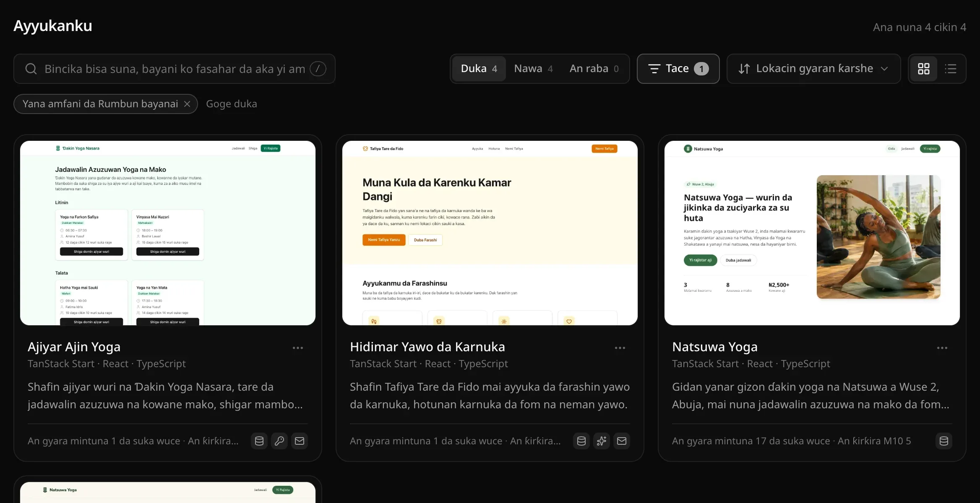Click the Tace filter lines icon
This screenshot has height=503, width=980.
(x=654, y=69)
